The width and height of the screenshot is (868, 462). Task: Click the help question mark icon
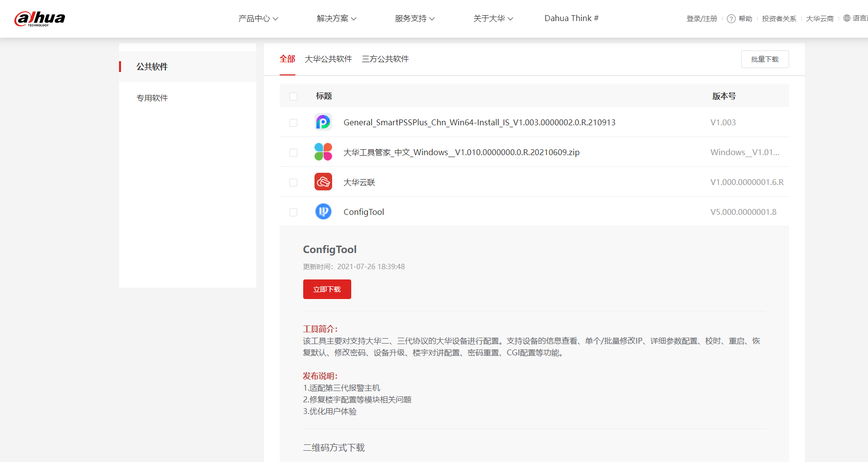[731, 19]
